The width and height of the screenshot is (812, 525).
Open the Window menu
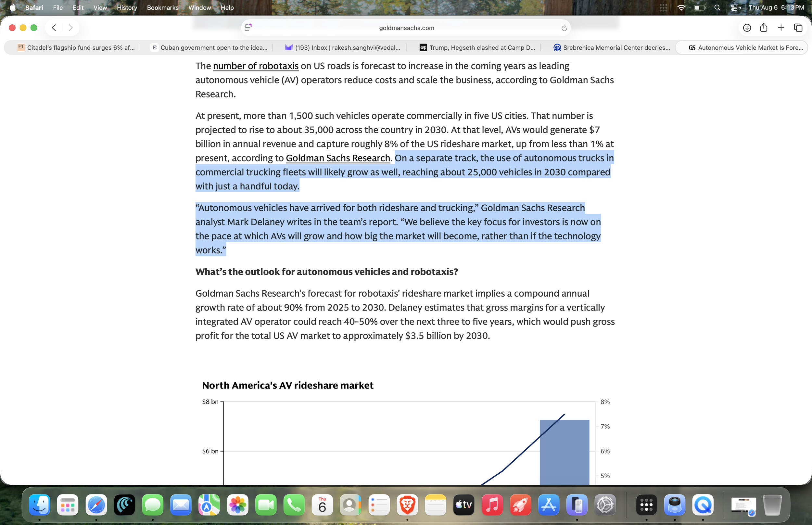point(200,7)
